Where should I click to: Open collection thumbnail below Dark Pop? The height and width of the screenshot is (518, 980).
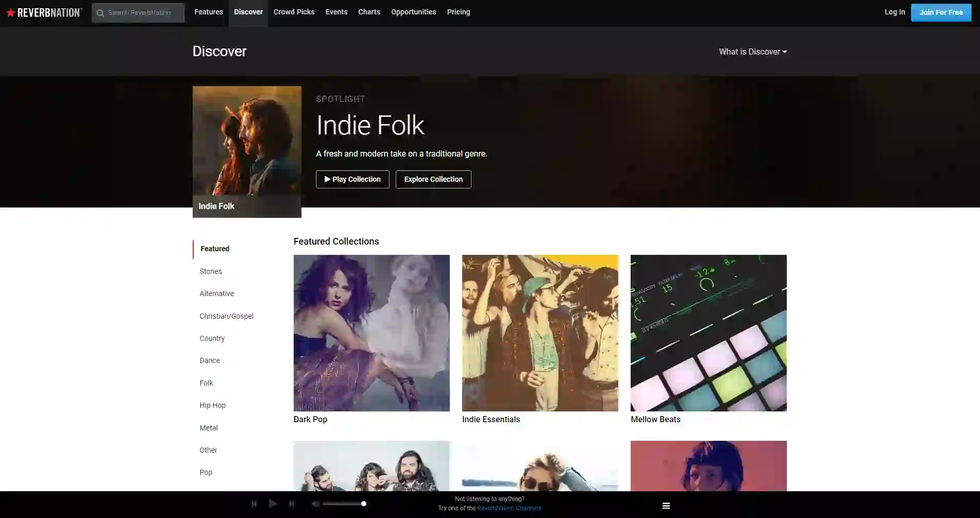coord(371,465)
